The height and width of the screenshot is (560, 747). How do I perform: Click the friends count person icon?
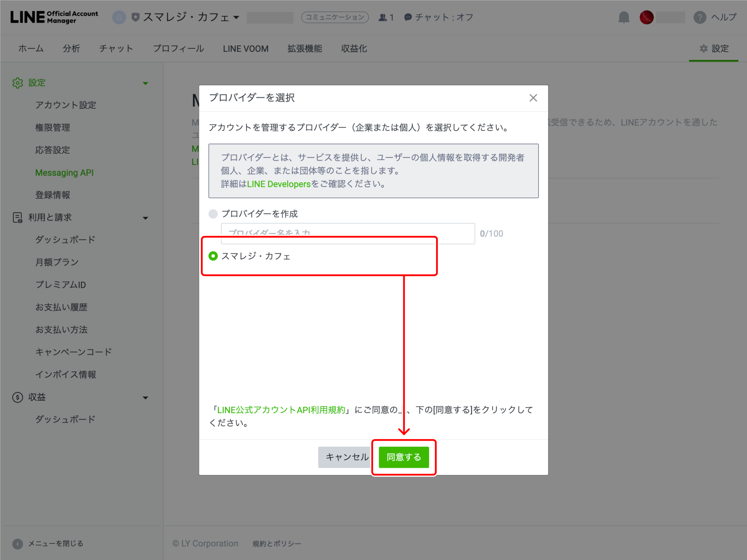coord(383,17)
